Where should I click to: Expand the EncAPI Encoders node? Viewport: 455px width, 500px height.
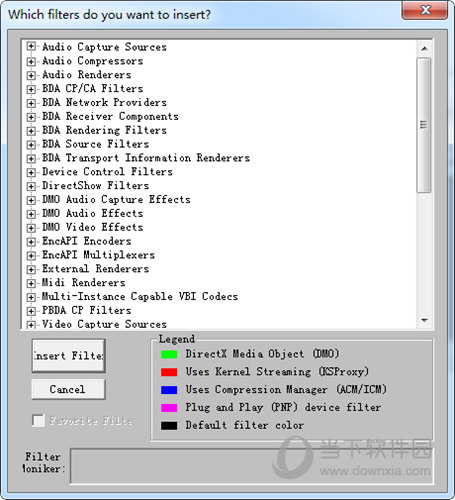31,242
